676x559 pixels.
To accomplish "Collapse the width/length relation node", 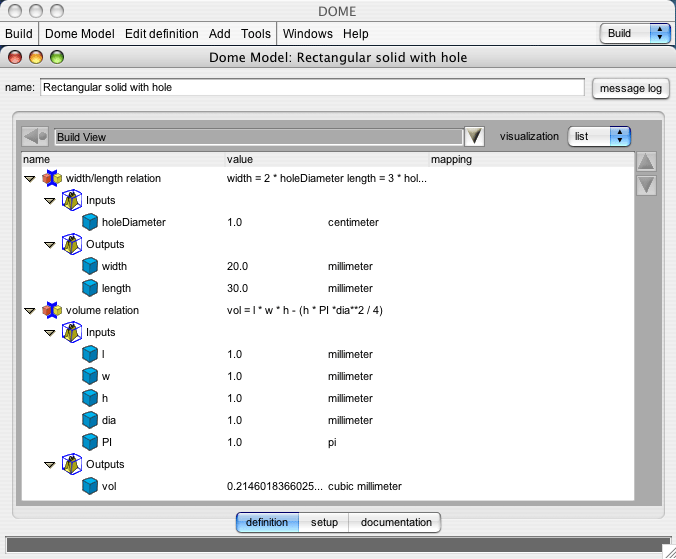I will pyautogui.click(x=29, y=179).
